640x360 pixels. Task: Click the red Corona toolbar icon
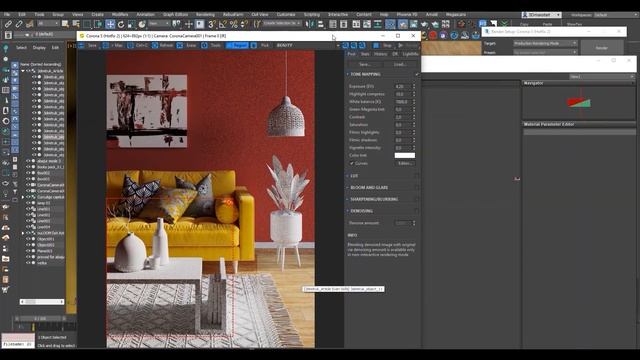[433, 36]
